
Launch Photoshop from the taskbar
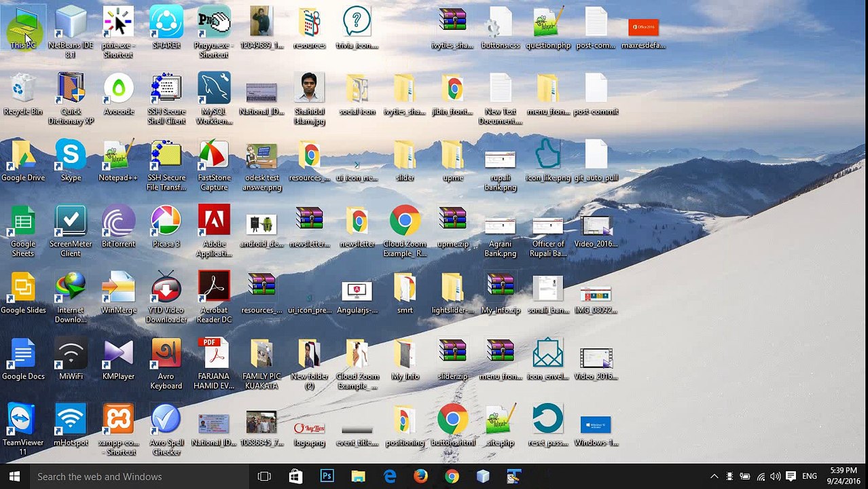pyautogui.click(x=327, y=477)
